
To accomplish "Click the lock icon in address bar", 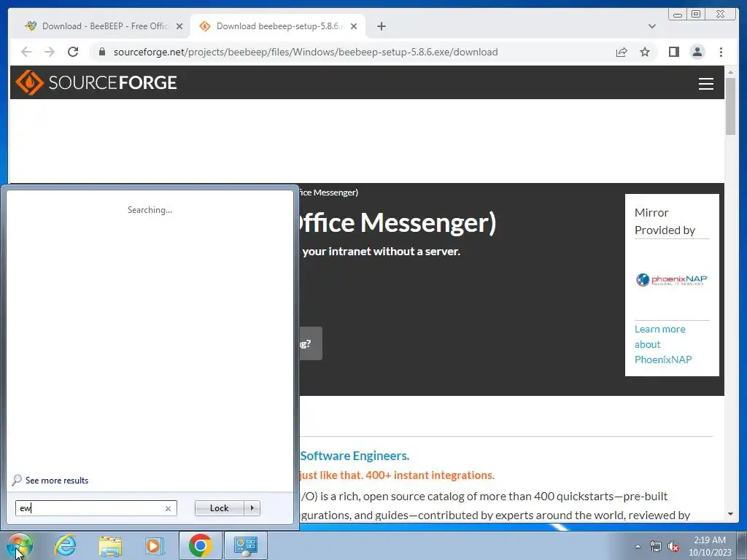I will tap(102, 52).
